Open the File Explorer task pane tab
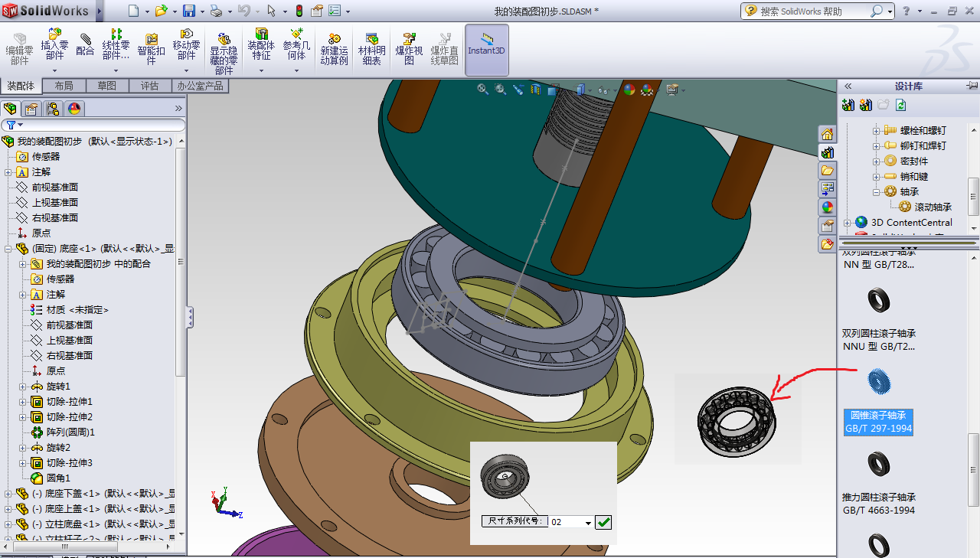 pyautogui.click(x=827, y=171)
